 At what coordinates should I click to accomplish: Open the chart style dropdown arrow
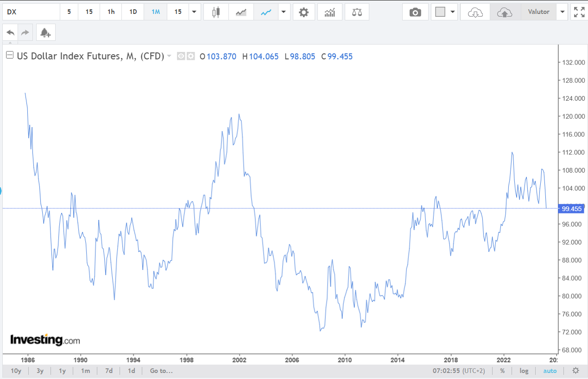point(283,12)
